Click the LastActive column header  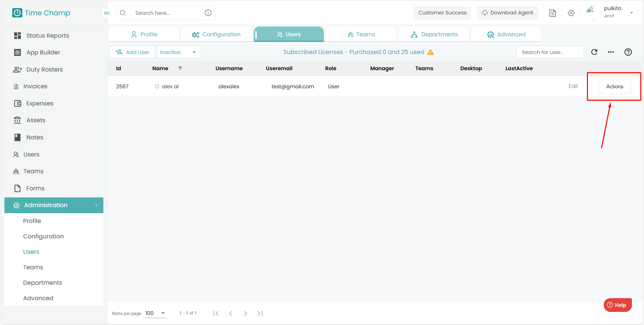click(519, 68)
